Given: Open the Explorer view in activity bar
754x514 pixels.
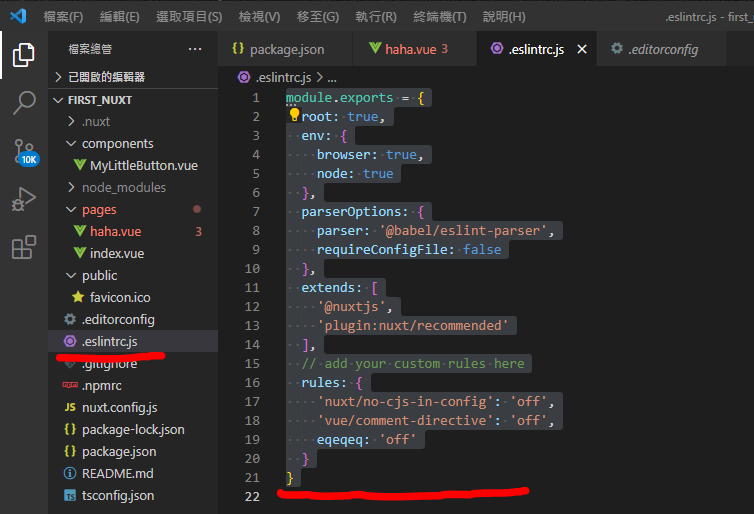Looking at the screenshot, I should 24,54.
